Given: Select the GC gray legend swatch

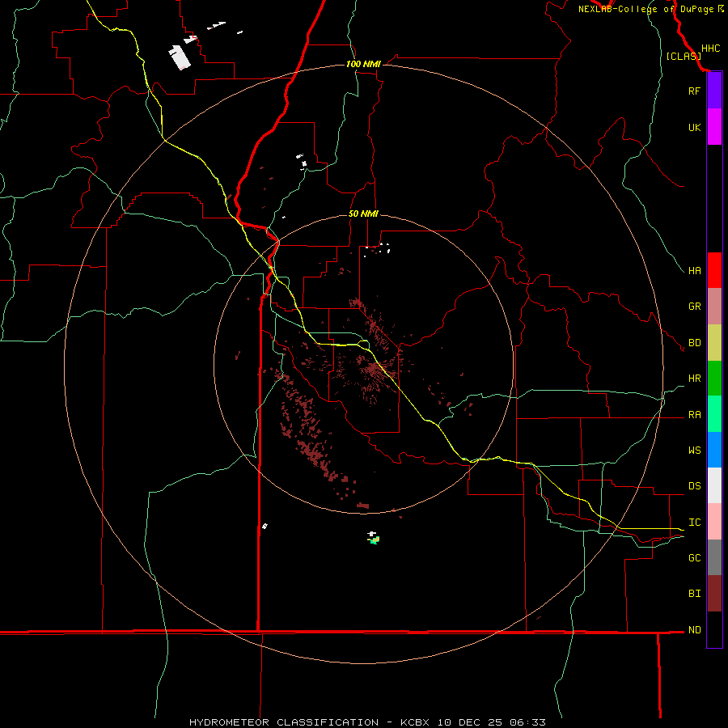Looking at the screenshot, I should coord(714,557).
